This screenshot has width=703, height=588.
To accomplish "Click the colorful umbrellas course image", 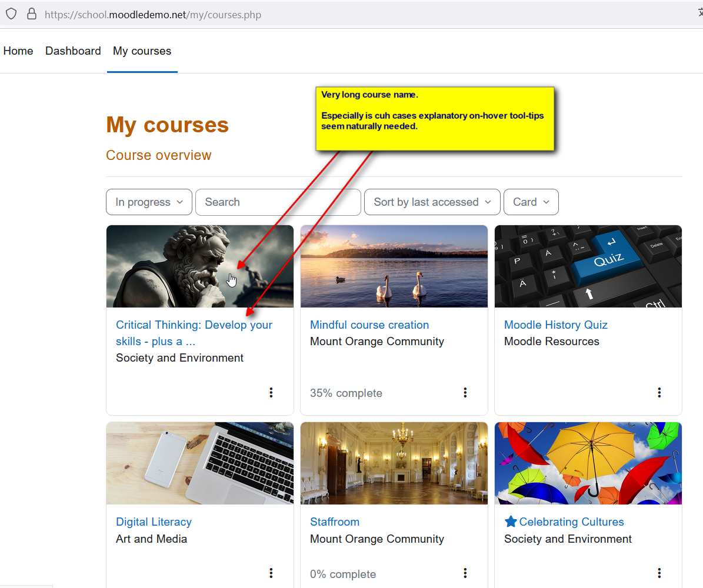I will pyautogui.click(x=588, y=463).
